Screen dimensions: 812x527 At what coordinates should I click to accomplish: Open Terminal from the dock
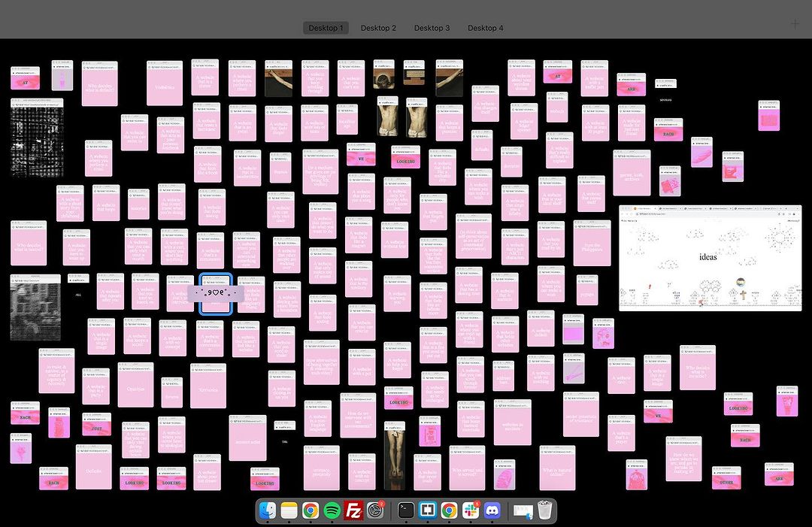[x=406, y=511]
